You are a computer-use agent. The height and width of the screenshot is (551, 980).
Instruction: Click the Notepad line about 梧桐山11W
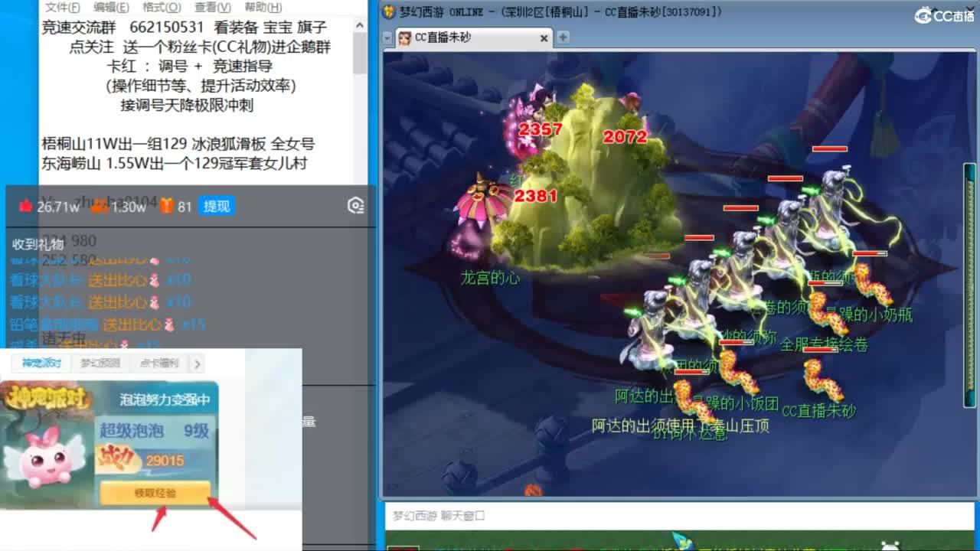178,144
